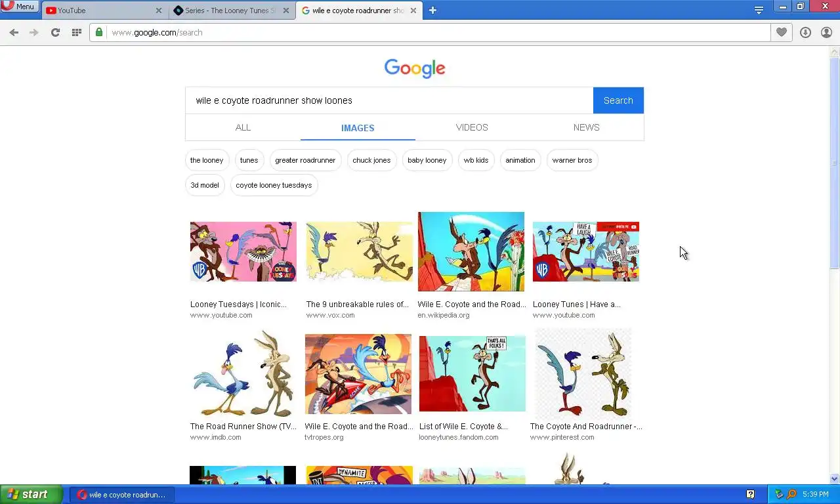Bookmark page with the heart icon
The width and height of the screenshot is (840, 504).
pyautogui.click(x=781, y=32)
